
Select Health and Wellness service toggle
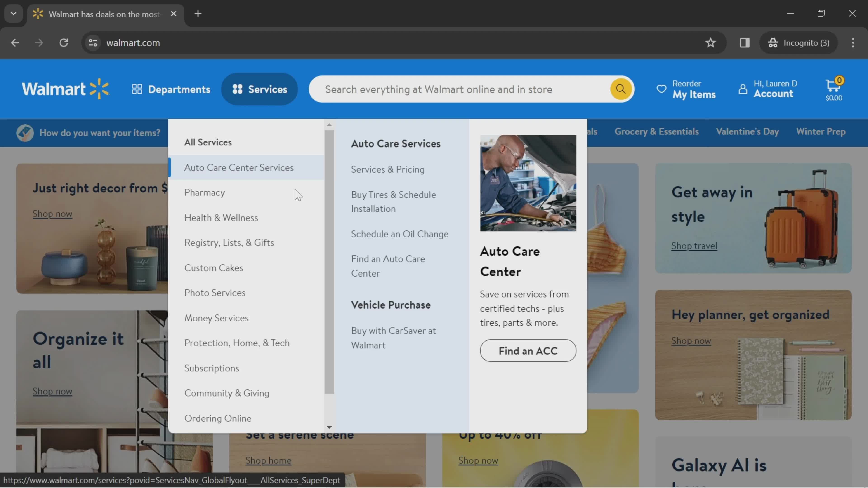pos(221,217)
